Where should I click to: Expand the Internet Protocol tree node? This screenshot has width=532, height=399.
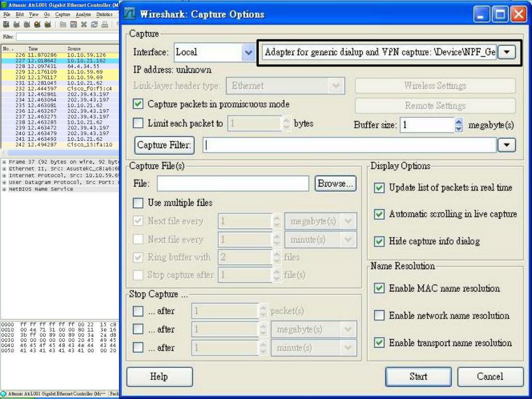click(x=4, y=176)
